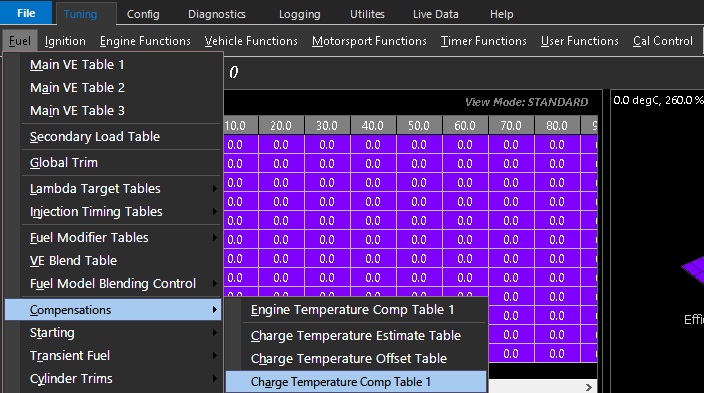Open the Help tab
Image resolution: width=704 pixels, height=393 pixels.
502,14
